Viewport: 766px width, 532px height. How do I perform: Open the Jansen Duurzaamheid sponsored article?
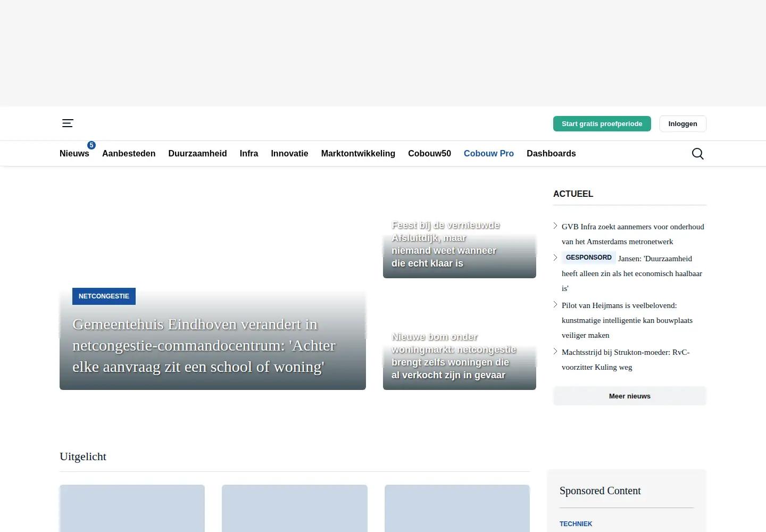coord(632,273)
